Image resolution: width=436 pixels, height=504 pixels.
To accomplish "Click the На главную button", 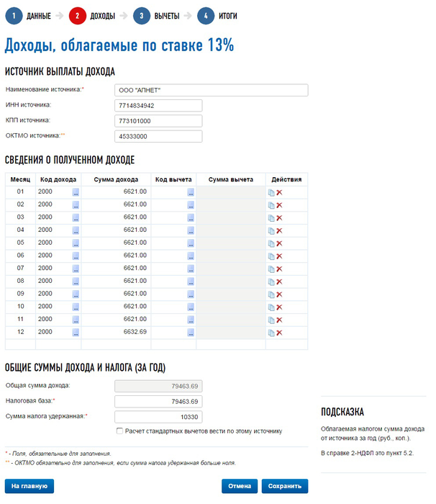I will (29, 486).
